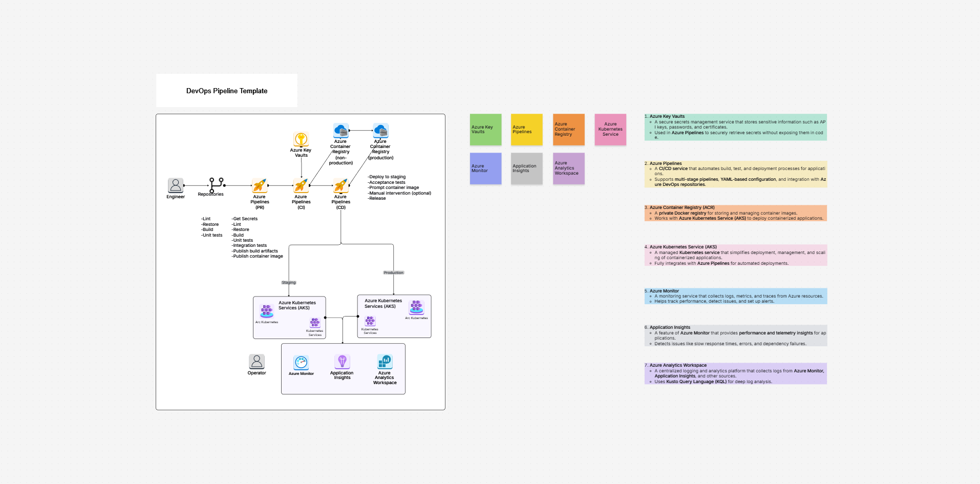Click Arc Kubernetes icon in staging AKS box

267,311
